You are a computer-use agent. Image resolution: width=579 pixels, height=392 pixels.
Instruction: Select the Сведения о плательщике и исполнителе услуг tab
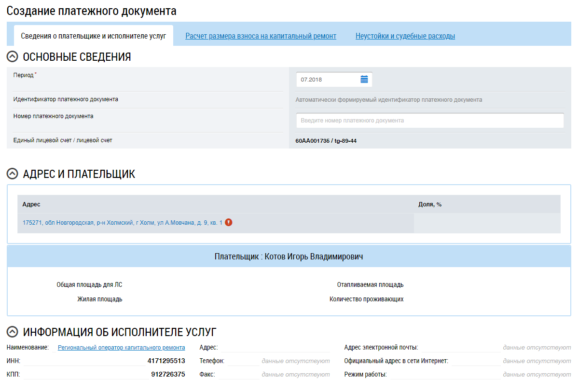point(94,36)
